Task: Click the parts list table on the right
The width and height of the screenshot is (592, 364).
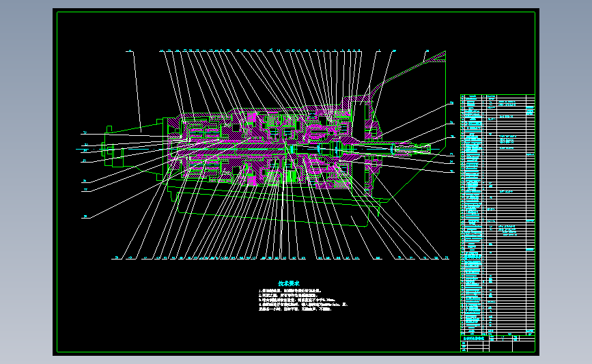Action: pos(498,214)
